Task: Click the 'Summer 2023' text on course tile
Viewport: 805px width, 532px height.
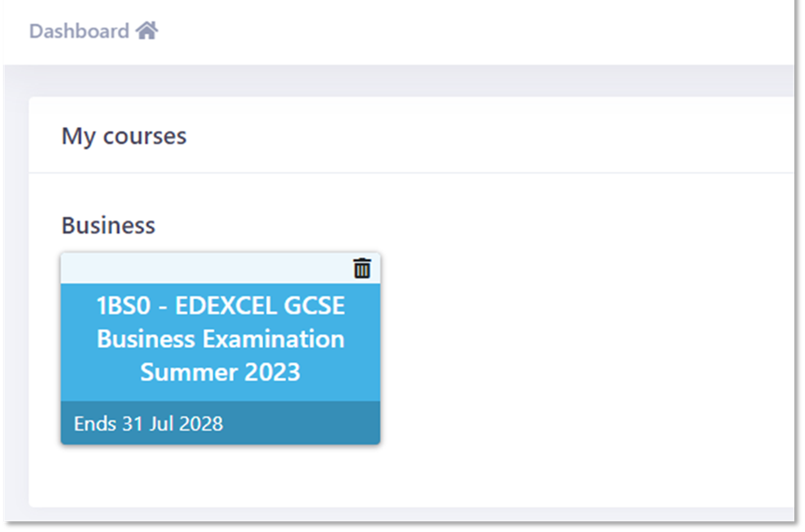Action: (220, 373)
